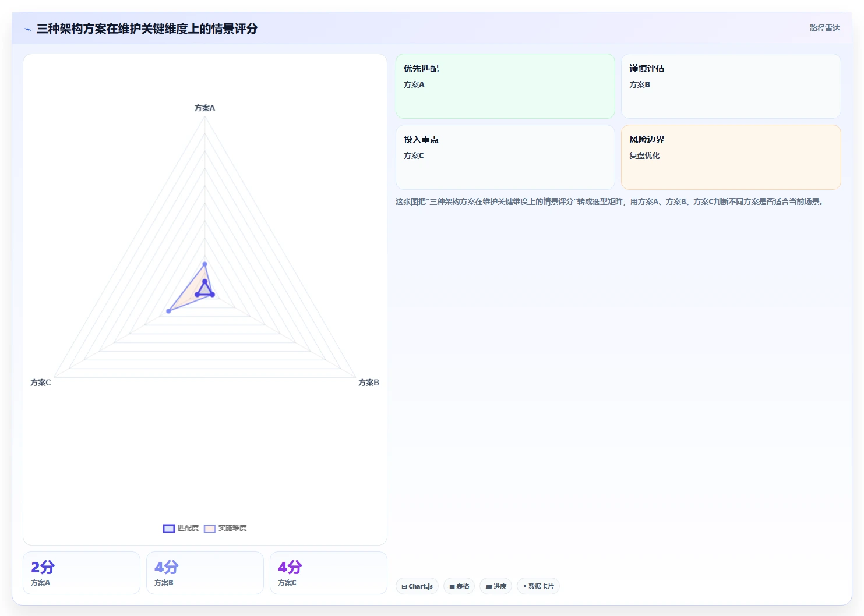Click the 实施难度 data point on 方案C axis
This screenshot has width=864, height=616.
point(169,311)
